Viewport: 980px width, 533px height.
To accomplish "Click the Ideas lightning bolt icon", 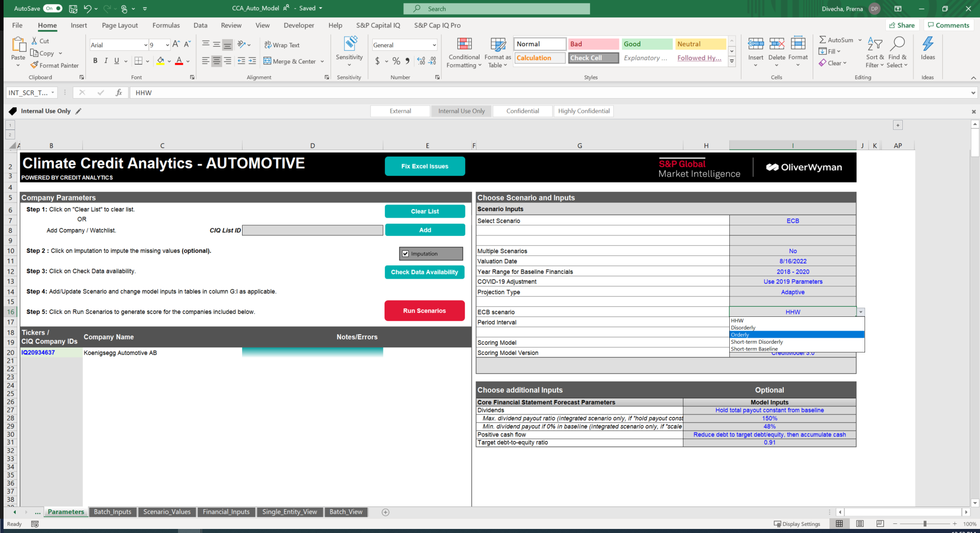I will [928, 44].
